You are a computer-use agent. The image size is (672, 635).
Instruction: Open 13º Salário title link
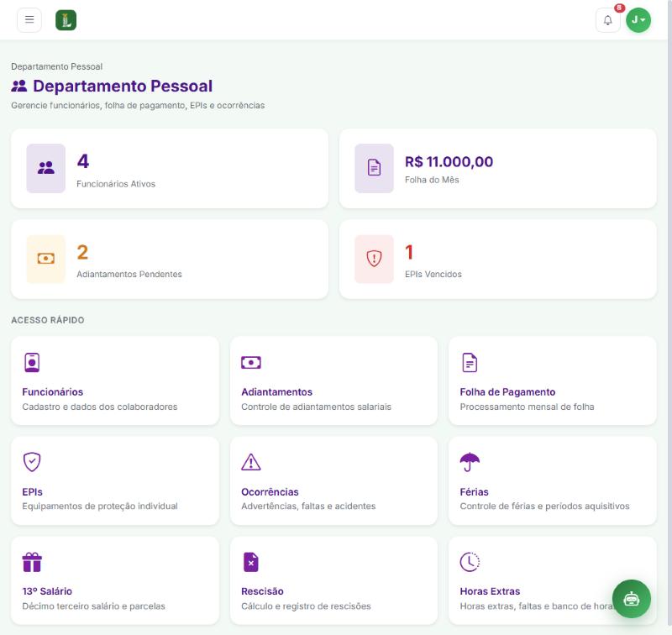click(47, 591)
